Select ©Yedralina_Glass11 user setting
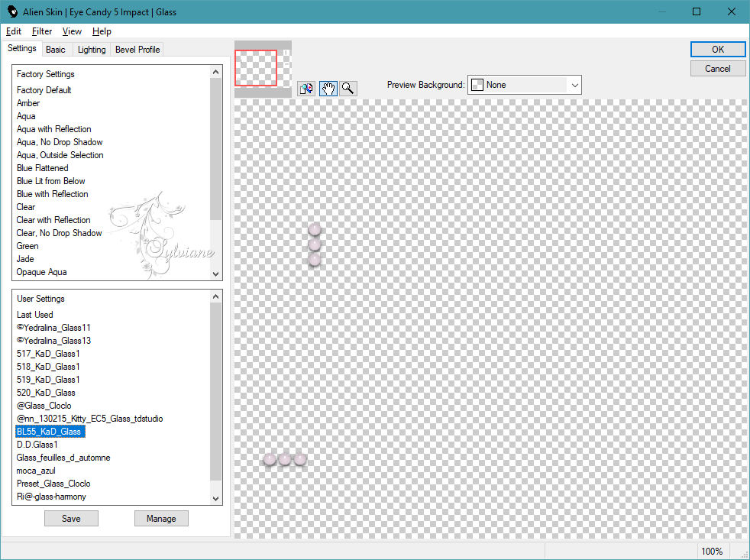This screenshot has height=560, width=750. coord(53,328)
